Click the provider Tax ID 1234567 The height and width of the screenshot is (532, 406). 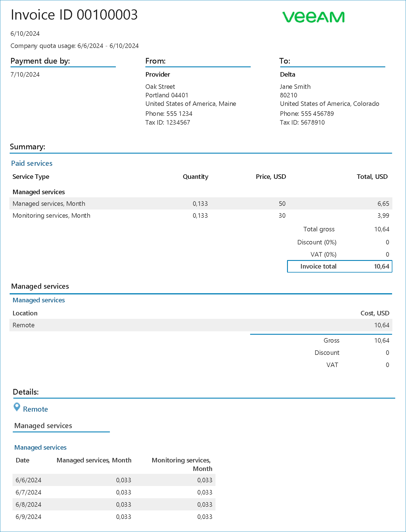tap(168, 122)
